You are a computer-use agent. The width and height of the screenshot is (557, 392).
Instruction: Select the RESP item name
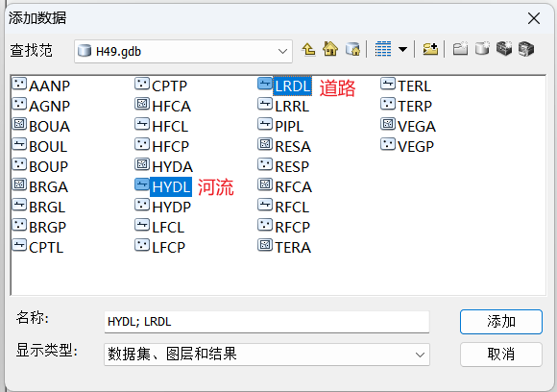tap(292, 166)
